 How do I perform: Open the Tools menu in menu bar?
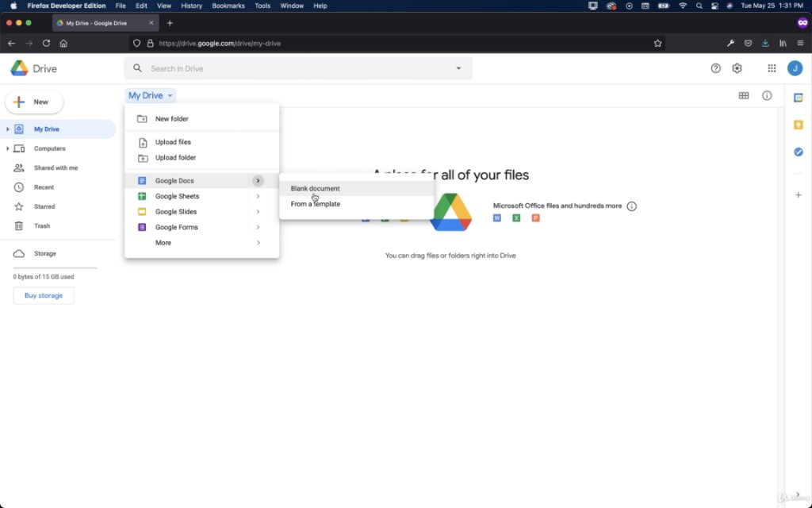click(262, 6)
